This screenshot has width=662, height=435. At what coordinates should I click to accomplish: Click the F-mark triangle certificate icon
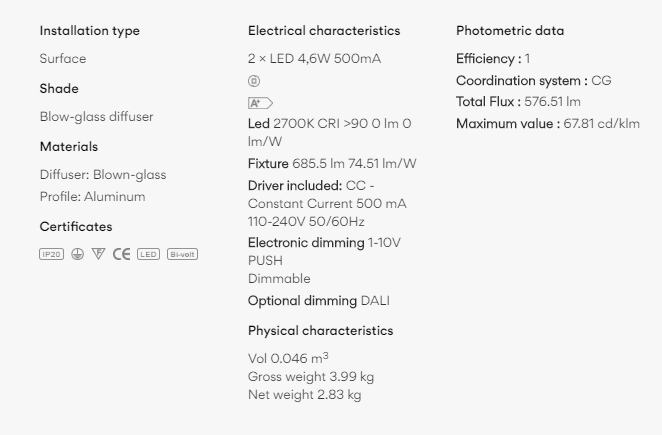98,254
